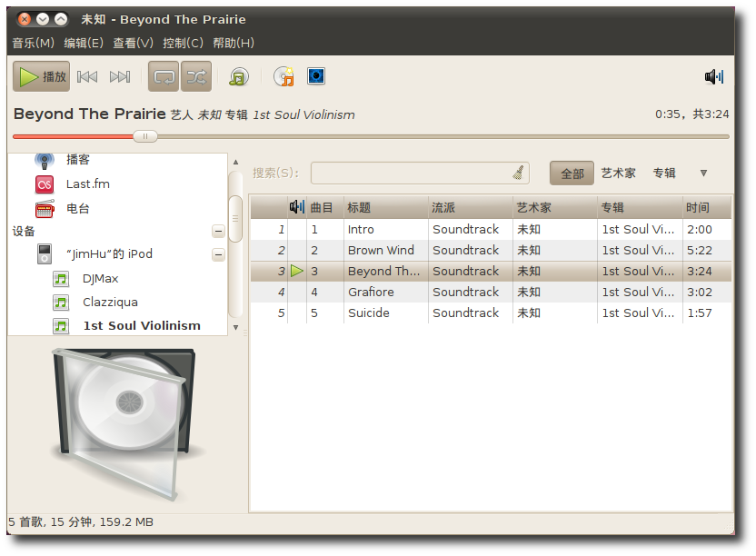756x556 pixels.
Task: Click the DJMax playlist icon
Action: 61,279
